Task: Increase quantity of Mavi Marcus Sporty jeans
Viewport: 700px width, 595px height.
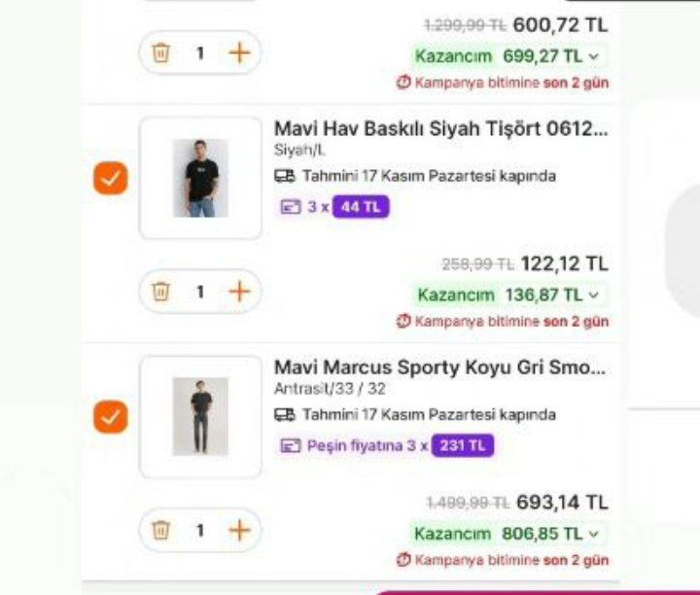Action: click(x=238, y=530)
